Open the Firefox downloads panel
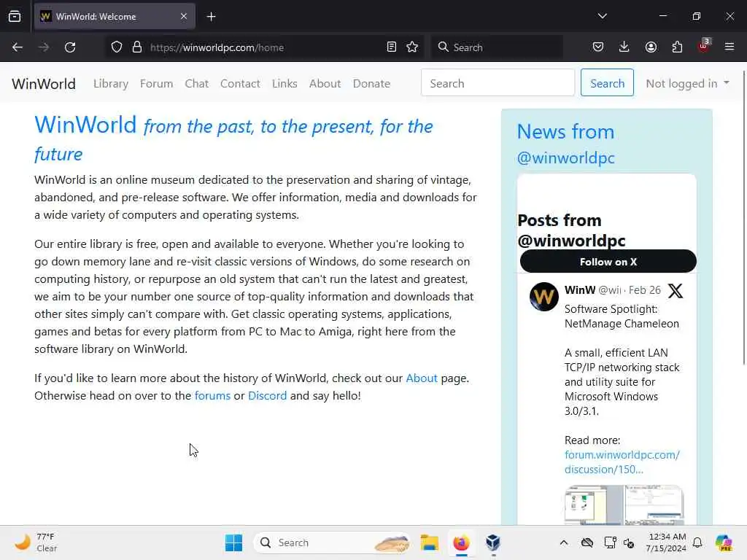The height and width of the screenshot is (560, 747). 624,47
